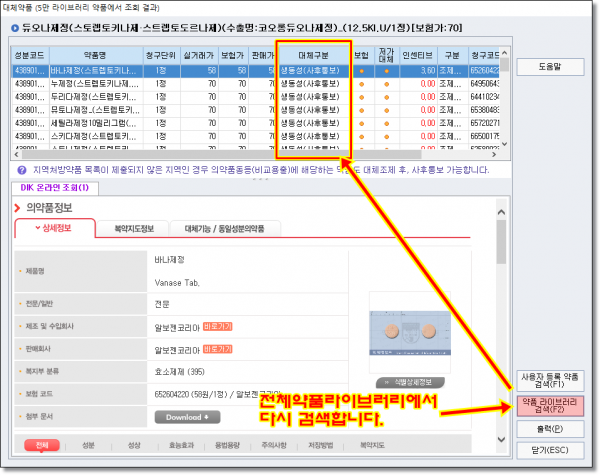Screen dimensions: 600x475
Task: Sort the table by the 대체구분 column header
Action: point(313,54)
